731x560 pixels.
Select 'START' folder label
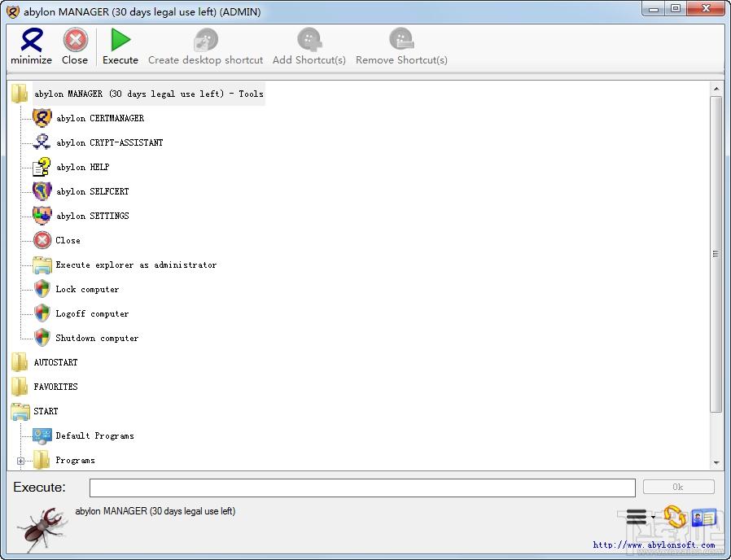[46, 411]
